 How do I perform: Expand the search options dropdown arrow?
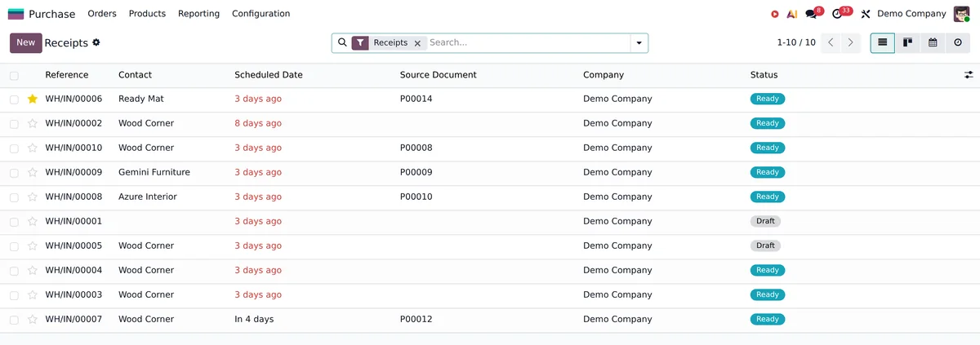point(639,42)
